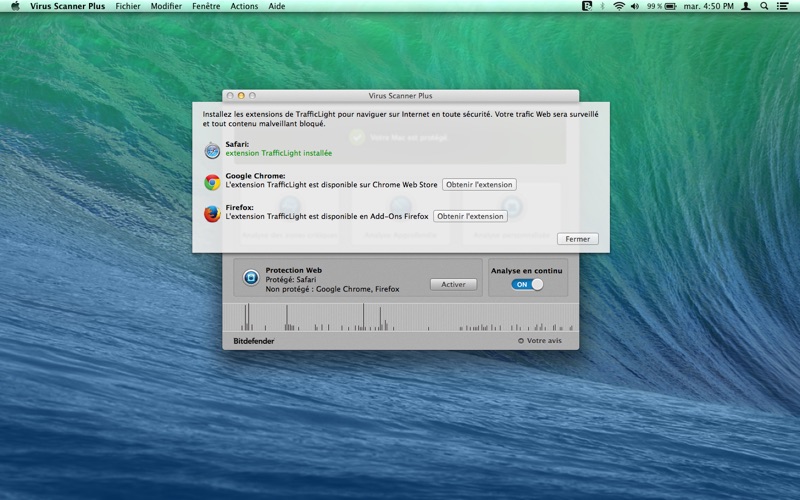Open the Wi-Fi status menu
The width and height of the screenshot is (800, 500).
[x=619, y=6]
